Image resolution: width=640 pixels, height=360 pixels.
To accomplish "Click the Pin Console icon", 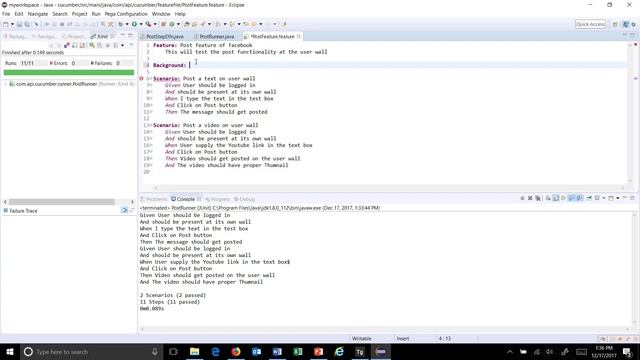I will click(x=589, y=198).
